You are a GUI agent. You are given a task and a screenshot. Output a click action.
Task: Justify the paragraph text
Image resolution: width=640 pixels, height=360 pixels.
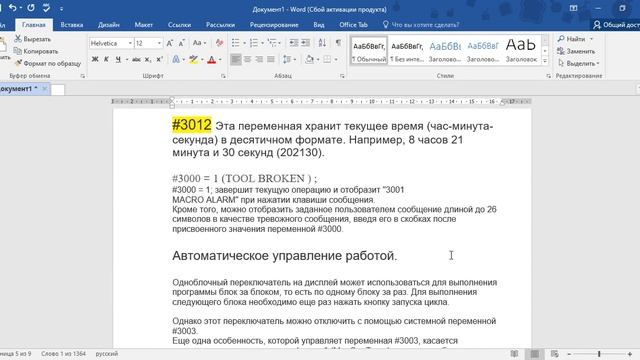[x=271, y=60]
